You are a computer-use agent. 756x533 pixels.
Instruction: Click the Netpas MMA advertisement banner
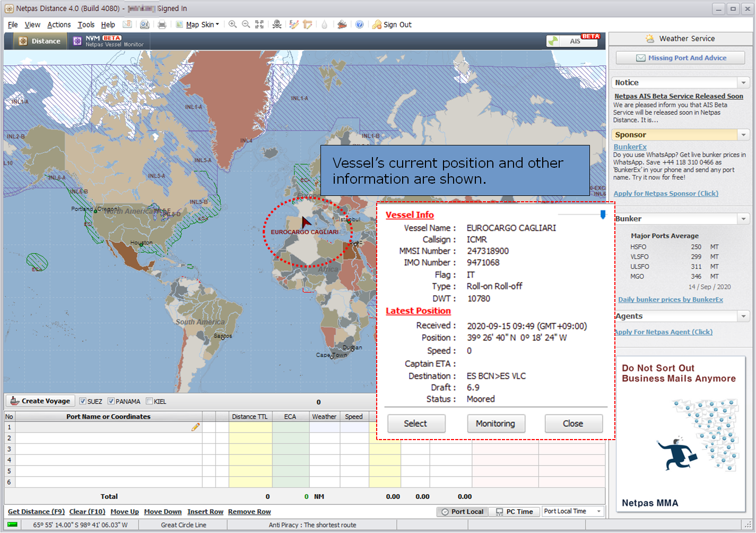pyautogui.click(x=681, y=434)
